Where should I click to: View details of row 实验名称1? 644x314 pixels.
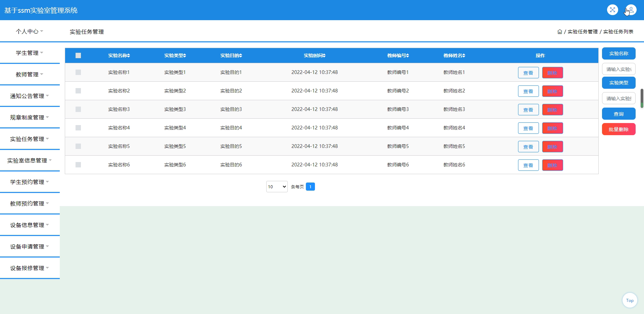528,73
